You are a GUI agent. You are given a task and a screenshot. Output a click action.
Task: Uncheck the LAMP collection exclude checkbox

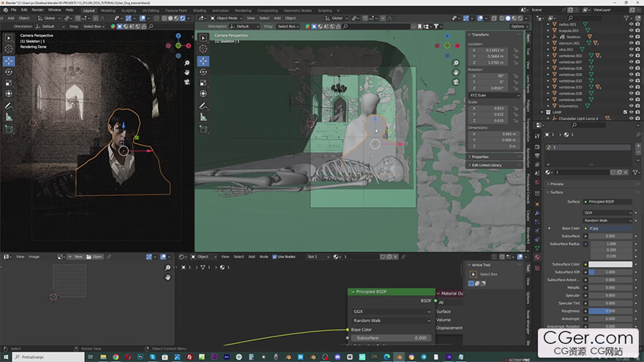click(x=625, y=112)
